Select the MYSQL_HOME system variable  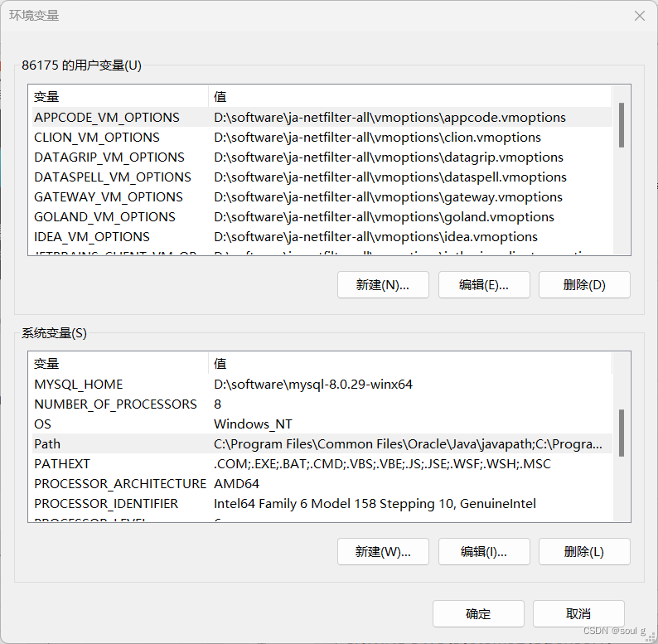(x=322, y=384)
